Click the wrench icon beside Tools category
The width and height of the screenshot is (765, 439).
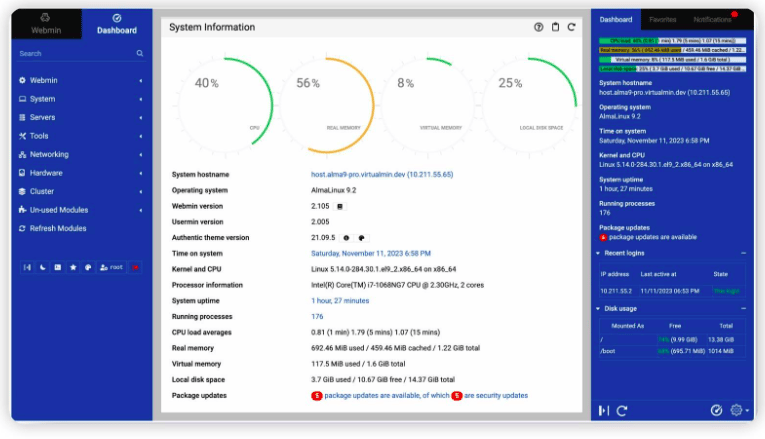click(x=22, y=136)
